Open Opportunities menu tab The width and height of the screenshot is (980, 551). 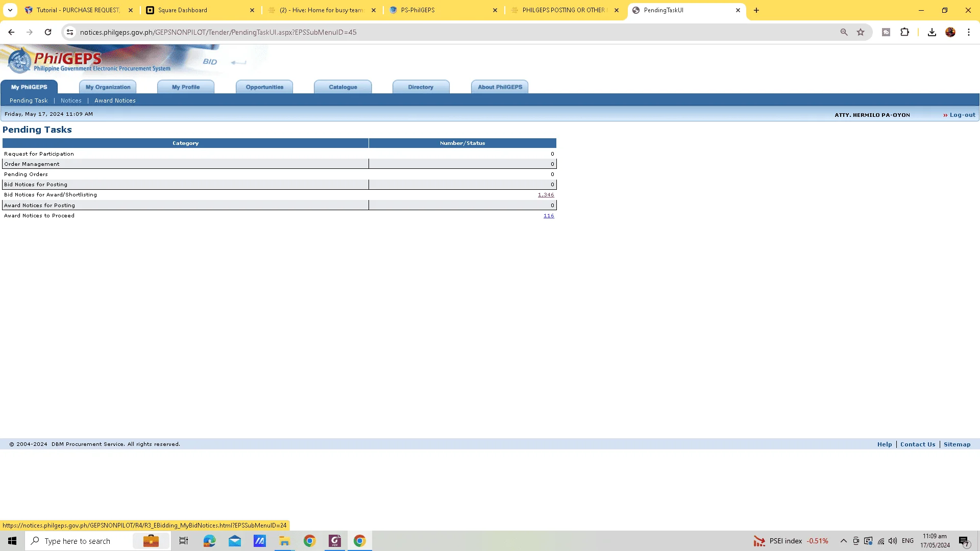(264, 87)
